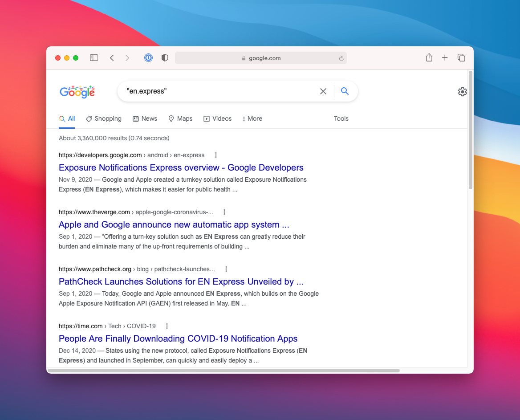Open the privacy report shield icon
This screenshot has width=520, height=420.
(165, 58)
